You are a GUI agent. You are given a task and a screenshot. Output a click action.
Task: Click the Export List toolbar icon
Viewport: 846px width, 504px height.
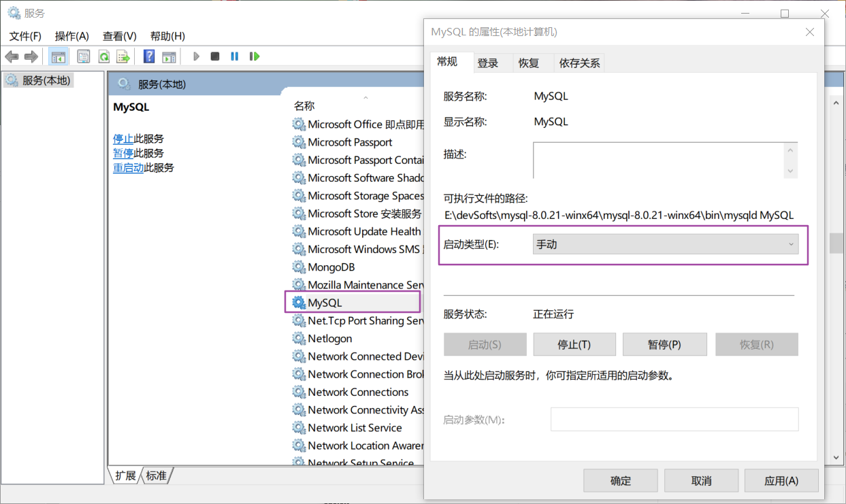click(x=123, y=56)
